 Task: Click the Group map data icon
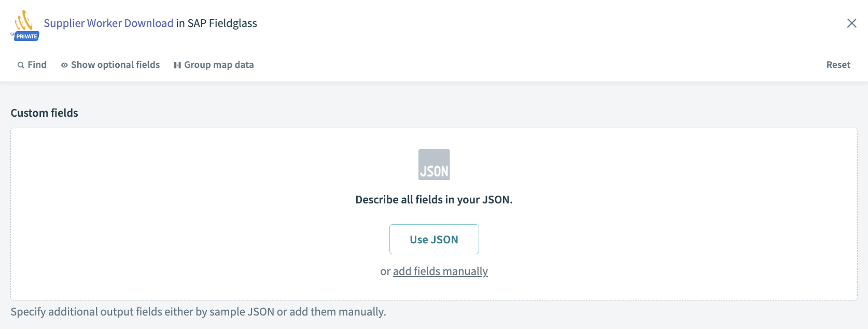pyautogui.click(x=177, y=65)
